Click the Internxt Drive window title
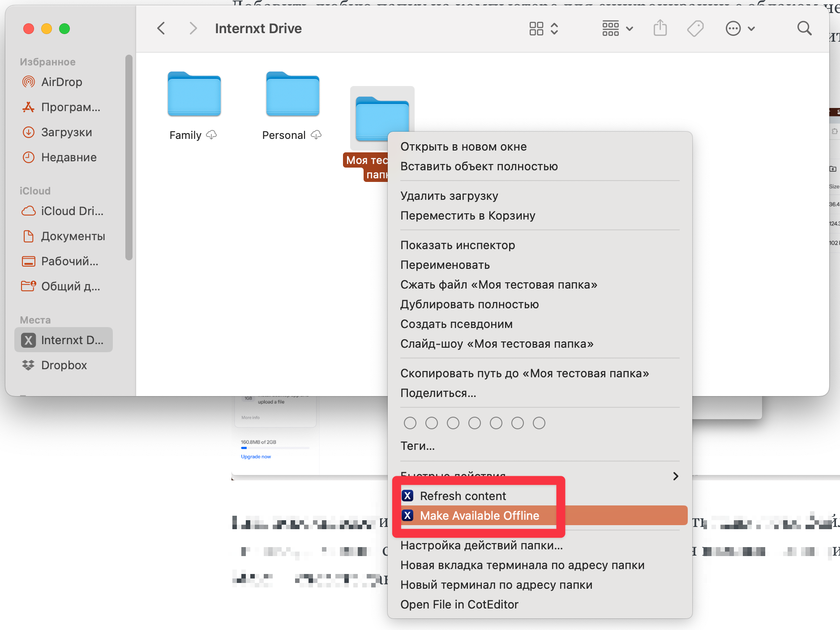The image size is (840, 630). pos(258,28)
